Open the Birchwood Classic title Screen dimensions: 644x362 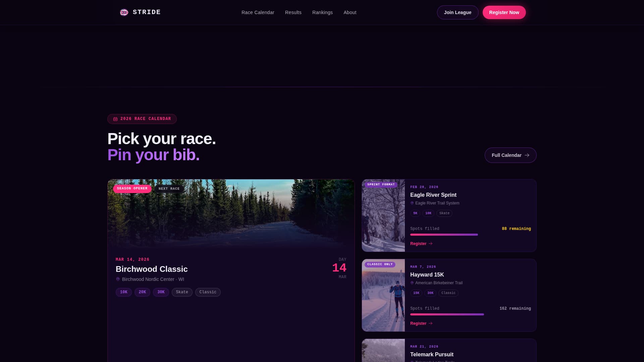152,269
